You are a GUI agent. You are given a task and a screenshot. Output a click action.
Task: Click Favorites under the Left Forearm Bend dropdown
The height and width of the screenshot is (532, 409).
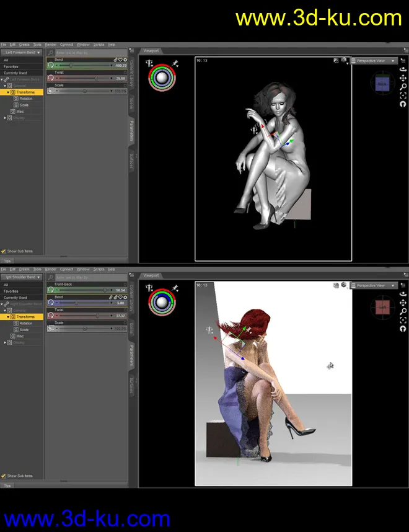(x=11, y=66)
